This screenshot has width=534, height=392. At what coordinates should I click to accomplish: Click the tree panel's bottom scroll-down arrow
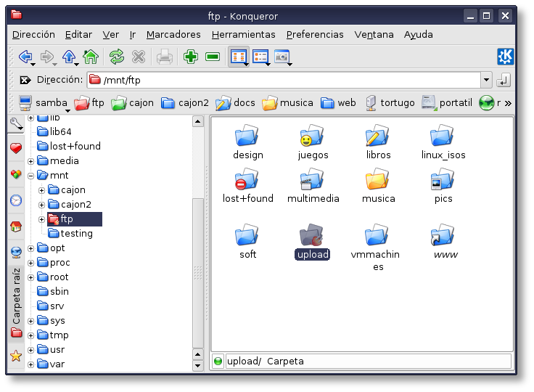click(198, 365)
